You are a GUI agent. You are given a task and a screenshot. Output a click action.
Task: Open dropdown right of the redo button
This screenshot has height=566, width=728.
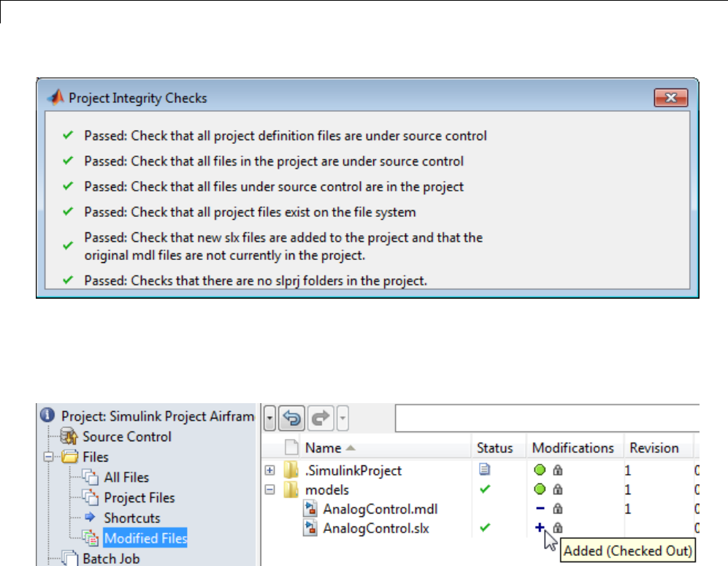point(342,418)
